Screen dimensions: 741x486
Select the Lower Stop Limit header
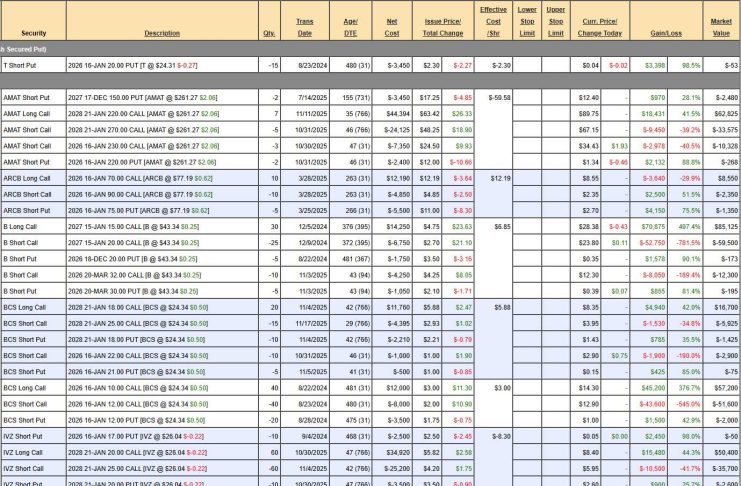[x=527, y=21]
